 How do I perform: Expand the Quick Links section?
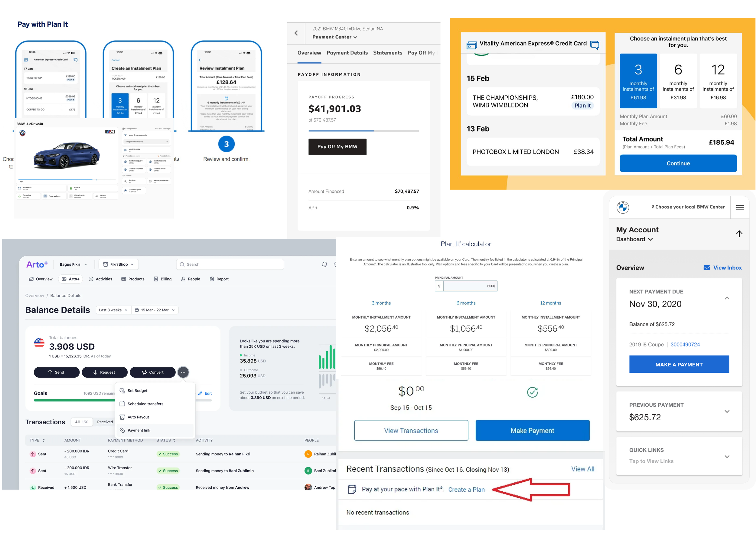click(x=727, y=456)
